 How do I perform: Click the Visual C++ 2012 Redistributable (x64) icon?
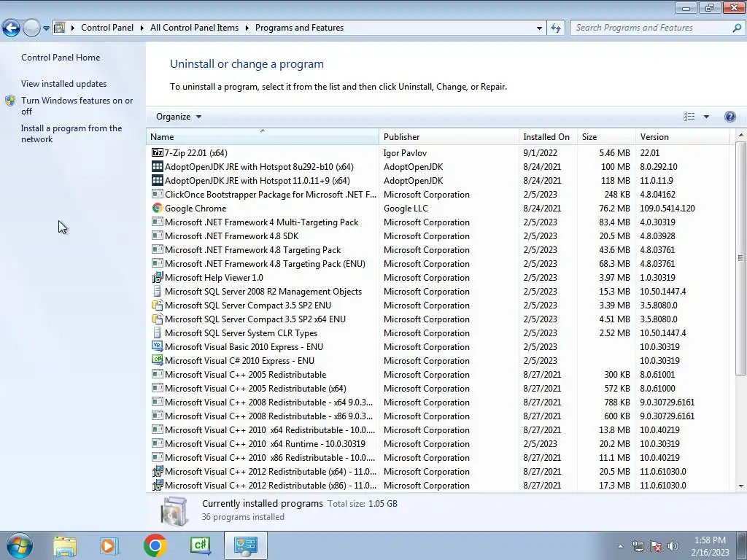pos(158,472)
